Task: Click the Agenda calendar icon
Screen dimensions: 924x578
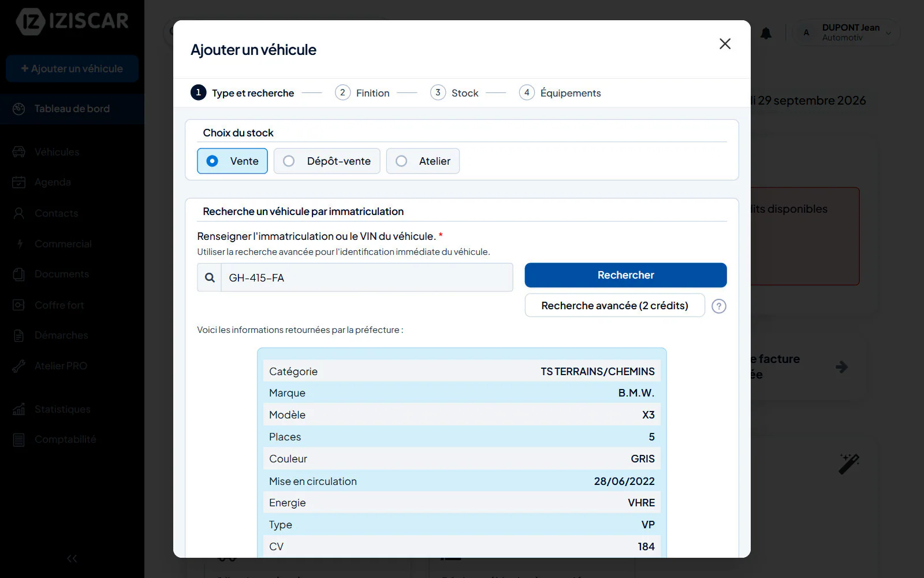Action: click(x=19, y=182)
